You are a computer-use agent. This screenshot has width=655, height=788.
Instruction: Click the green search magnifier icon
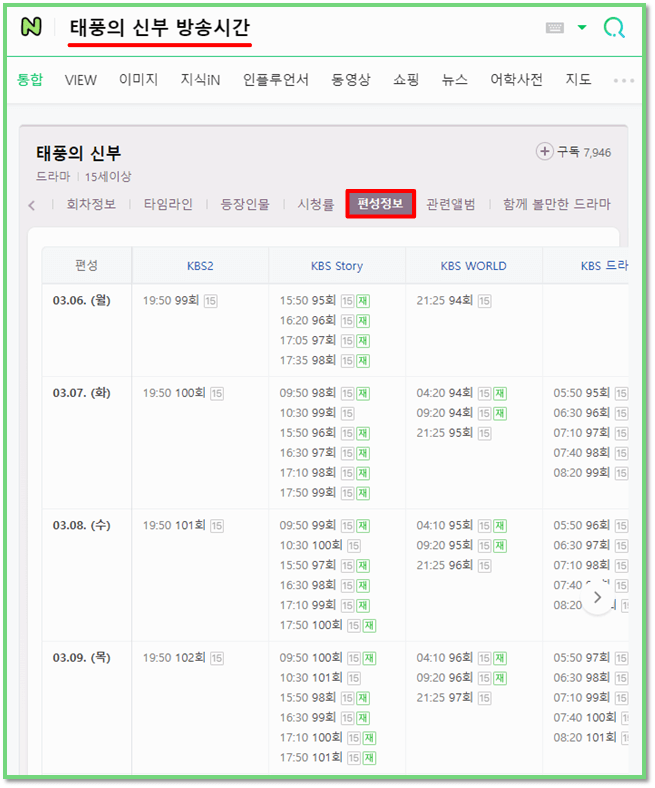[614, 27]
